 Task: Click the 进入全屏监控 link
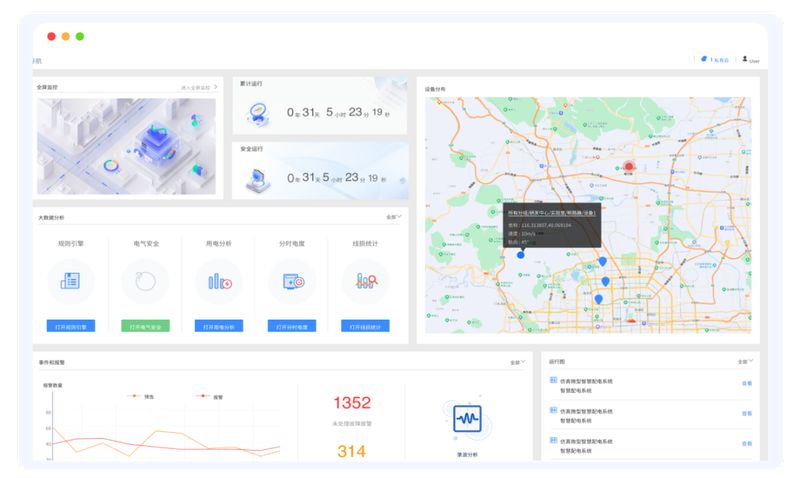coord(198,88)
